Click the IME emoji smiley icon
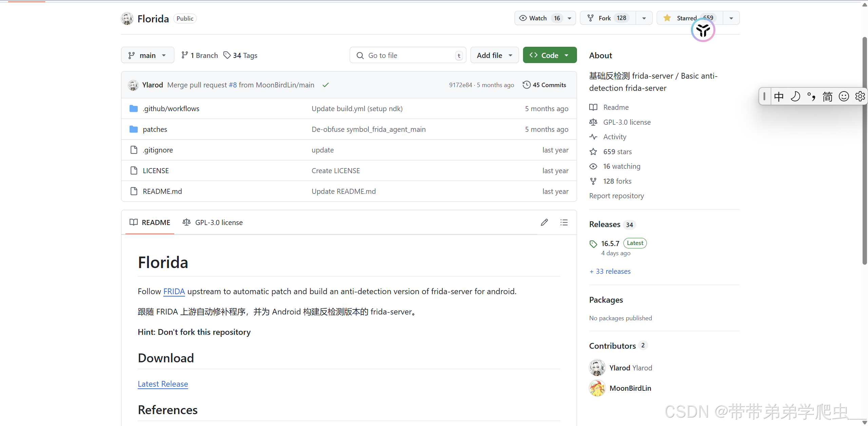This screenshot has width=868, height=426. pyautogui.click(x=844, y=97)
